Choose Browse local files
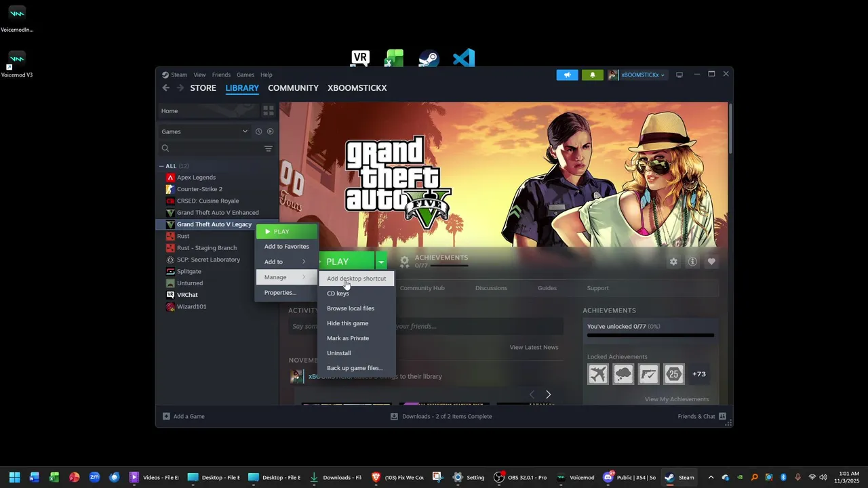Screen dimensions: 868x488 pos(357,308)
